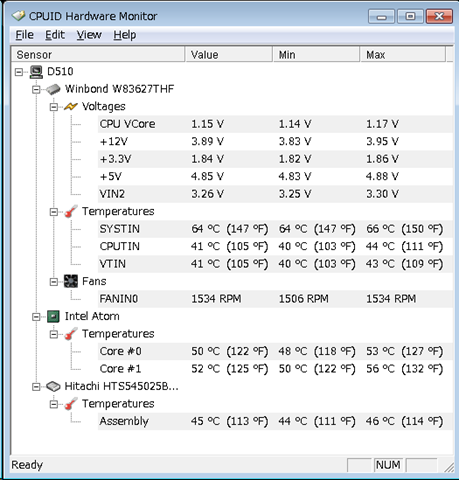
Task: Collapse the D510 root node
Action: (19, 72)
